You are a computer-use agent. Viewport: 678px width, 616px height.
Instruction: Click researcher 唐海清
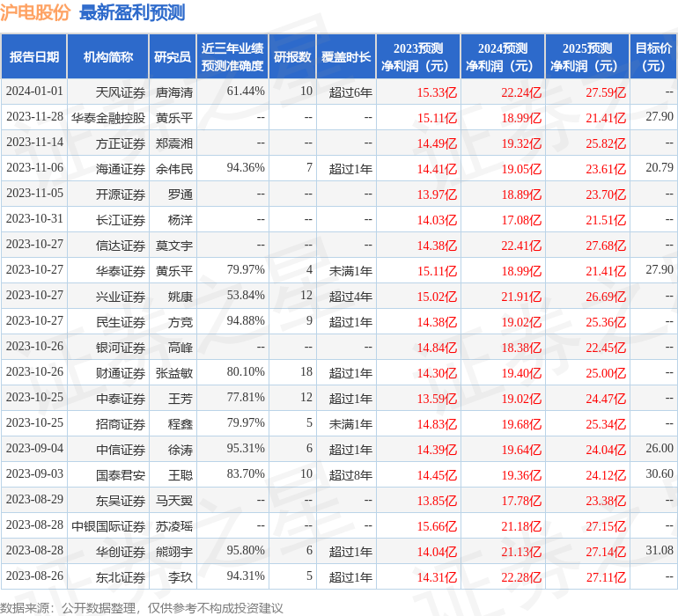tap(174, 92)
